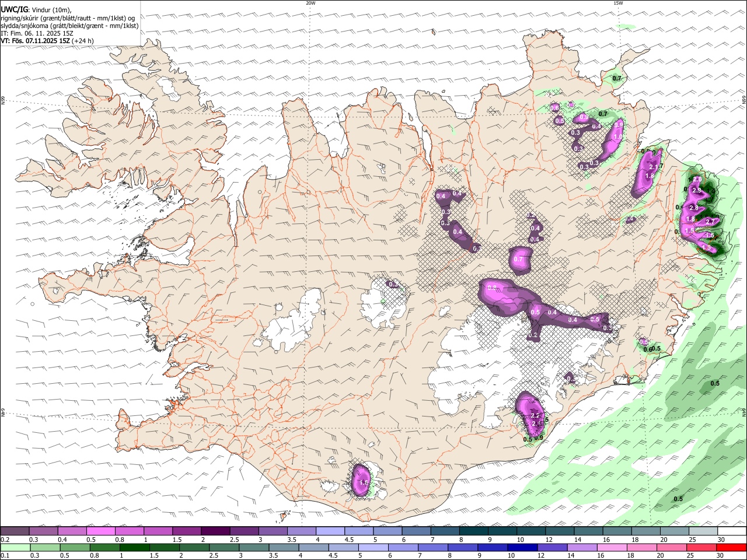Click the "20W" longitude label
This screenshot has height=560, width=747.
(x=310, y=2)
